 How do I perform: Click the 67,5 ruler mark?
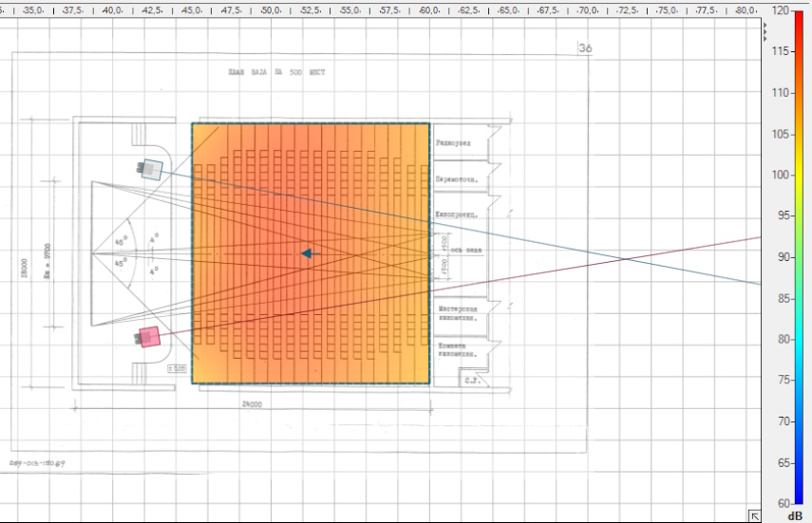pos(548,10)
